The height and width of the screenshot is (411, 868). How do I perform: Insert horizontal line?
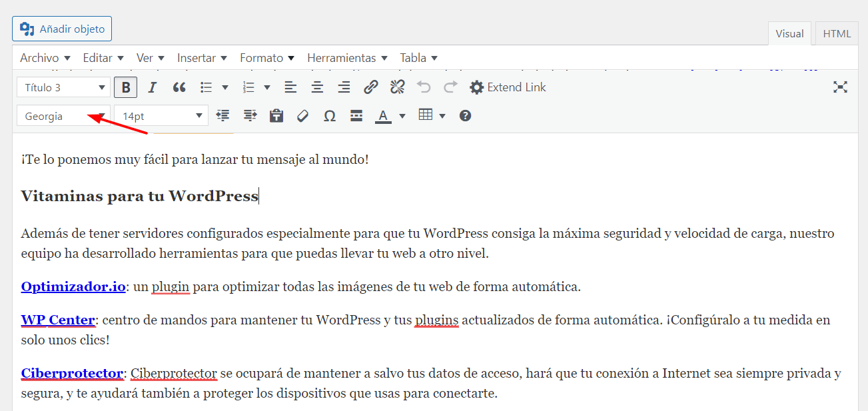(356, 116)
